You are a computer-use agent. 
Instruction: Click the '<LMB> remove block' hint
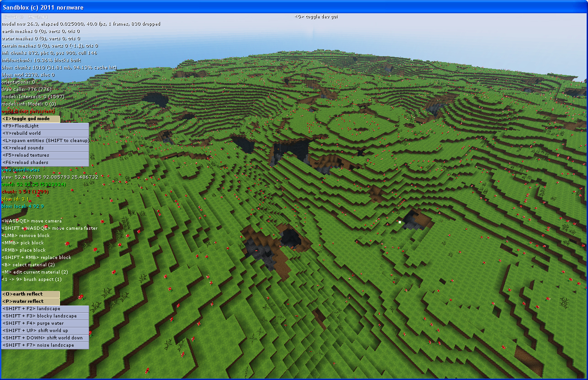click(26, 236)
